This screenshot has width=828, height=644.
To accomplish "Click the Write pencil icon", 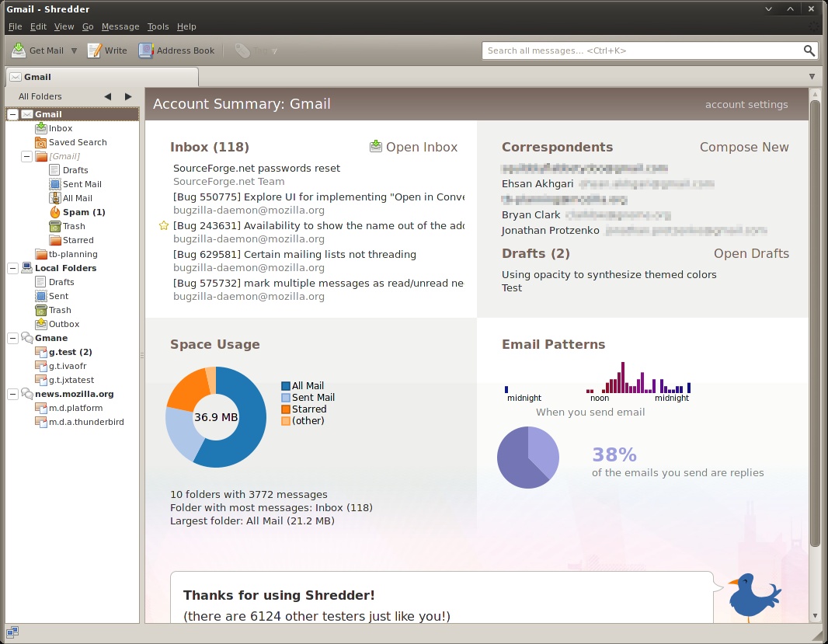I will (94, 50).
